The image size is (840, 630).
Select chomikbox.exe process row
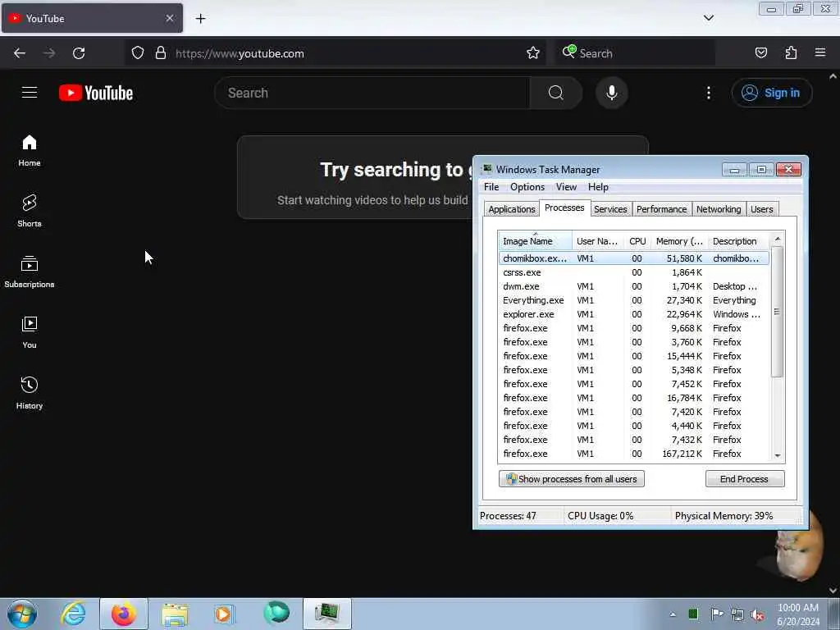click(x=634, y=258)
